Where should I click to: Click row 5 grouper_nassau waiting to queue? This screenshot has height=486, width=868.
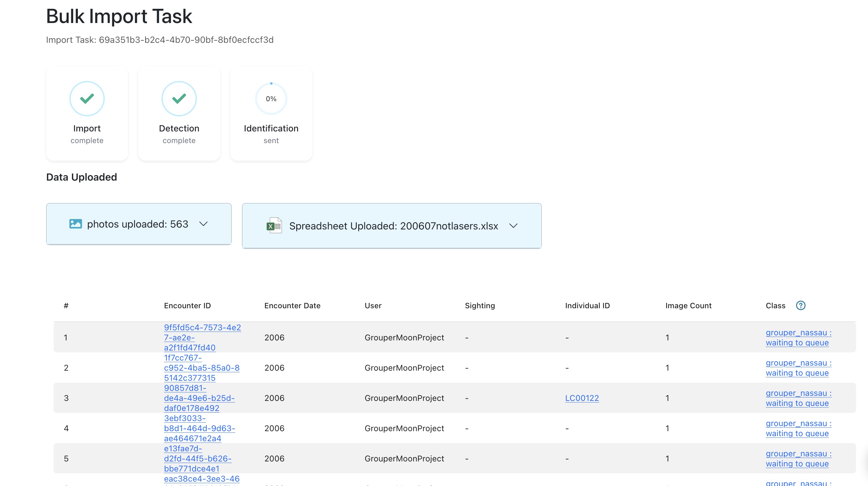[x=798, y=459]
